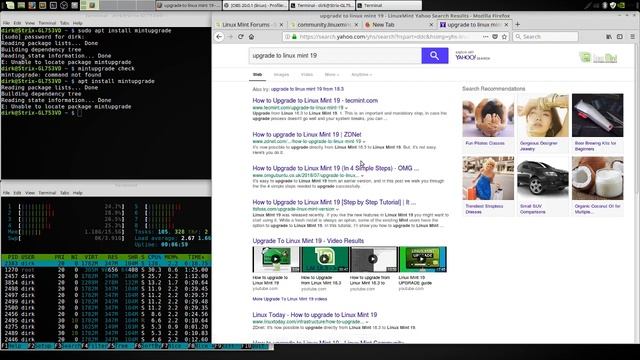Expand arrow next to omgubuntu.co.uk result URL
Viewport: 640px width, 360px height.
(x=362, y=176)
